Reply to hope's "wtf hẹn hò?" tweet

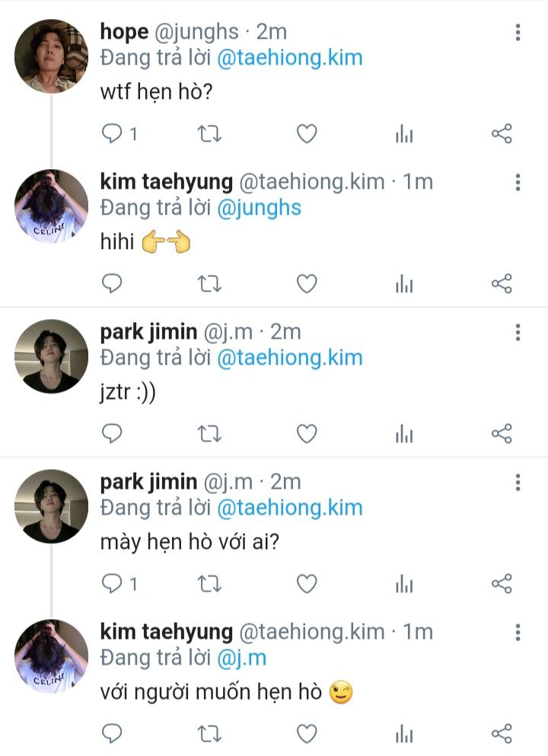pyautogui.click(x=113, y=135)
